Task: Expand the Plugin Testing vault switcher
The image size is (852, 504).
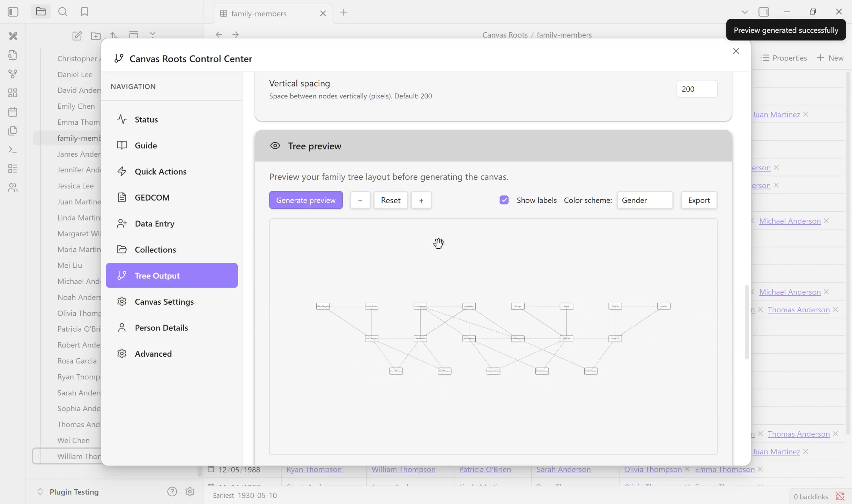Action: click(40, 492)
